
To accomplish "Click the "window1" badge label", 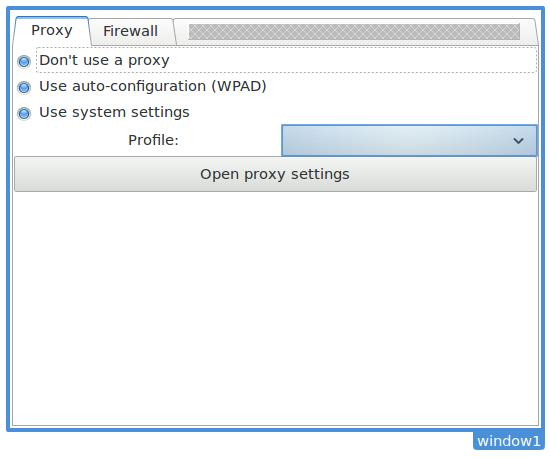I will point(509,441).
